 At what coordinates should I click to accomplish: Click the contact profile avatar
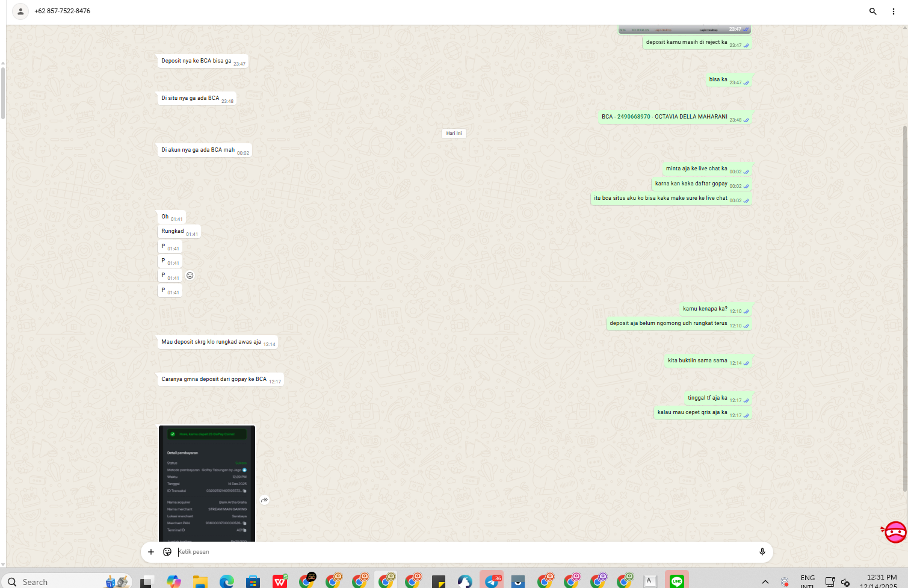(x=20, y=11)
